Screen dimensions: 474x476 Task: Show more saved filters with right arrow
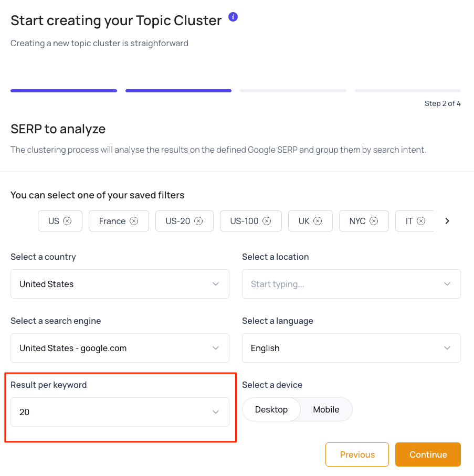point(447,221)
